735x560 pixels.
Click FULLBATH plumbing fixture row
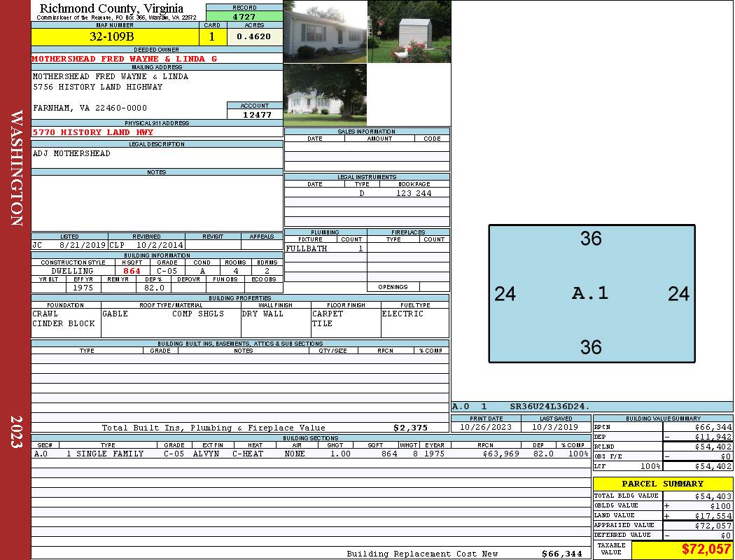[x=325, y=248]
